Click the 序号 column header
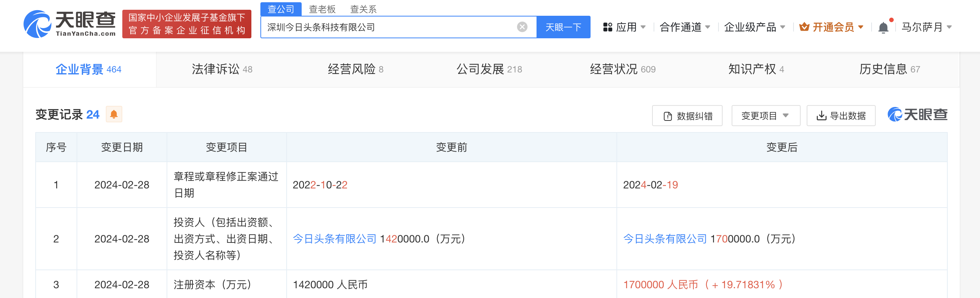This screenshot has height=298, width=980. point(56,147)
